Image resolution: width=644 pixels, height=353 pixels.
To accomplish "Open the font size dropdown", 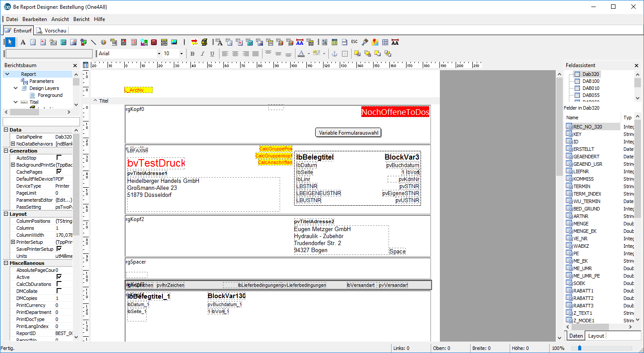I will tap(181, 53).
